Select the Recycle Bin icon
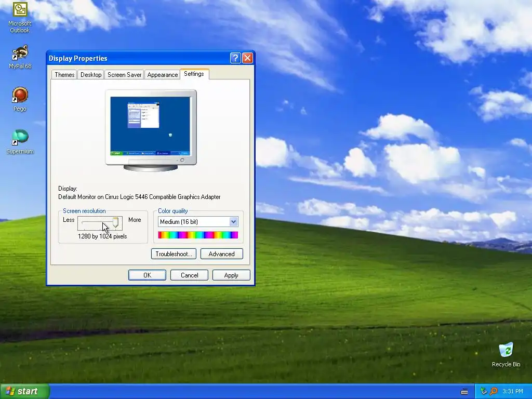This screenshot has height=399, width=532. pos(506,355)
